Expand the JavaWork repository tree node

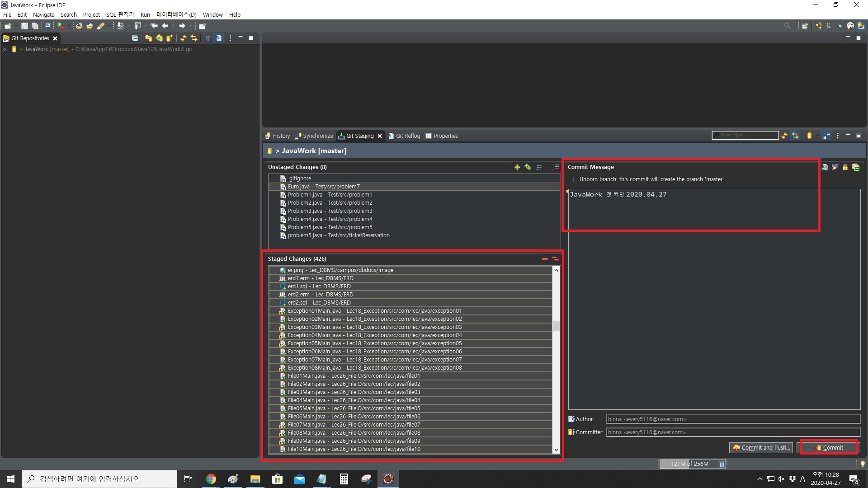coord(5,49)
